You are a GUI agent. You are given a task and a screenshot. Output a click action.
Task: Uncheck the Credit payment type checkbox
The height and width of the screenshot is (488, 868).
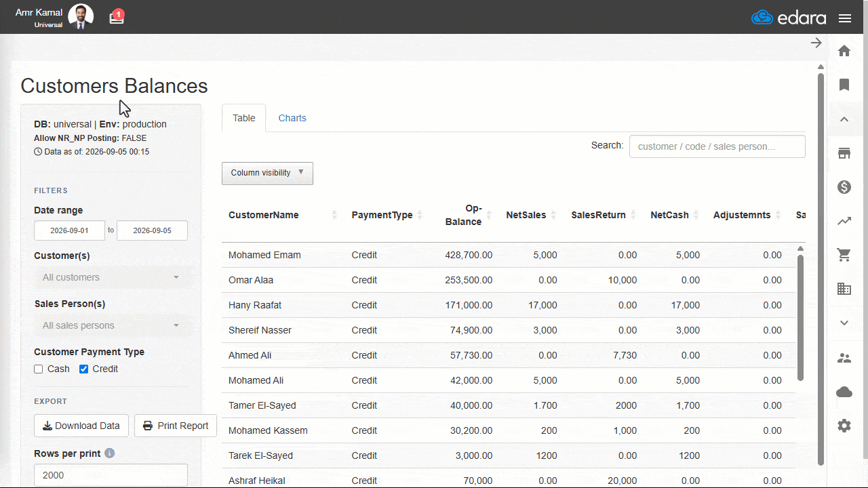click(84, 369)
